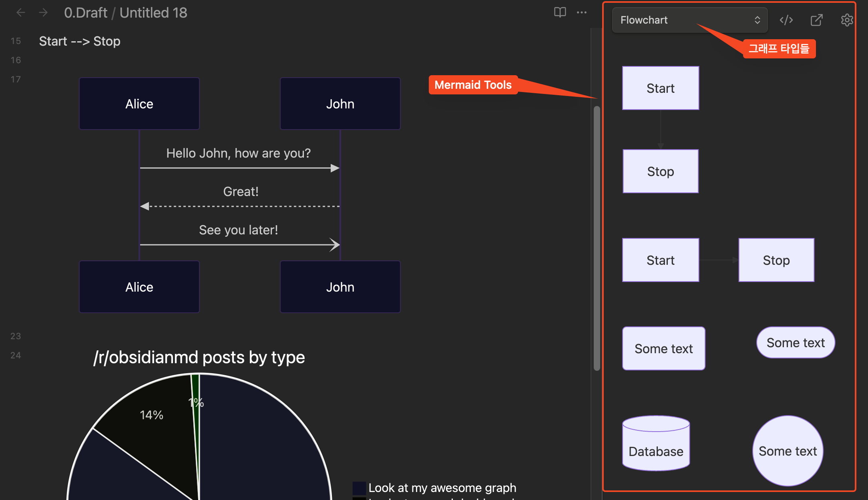The width and height of the screenshot is (868, 500).
Task: Click the code view icon
Action: click(x=786, y=20)
